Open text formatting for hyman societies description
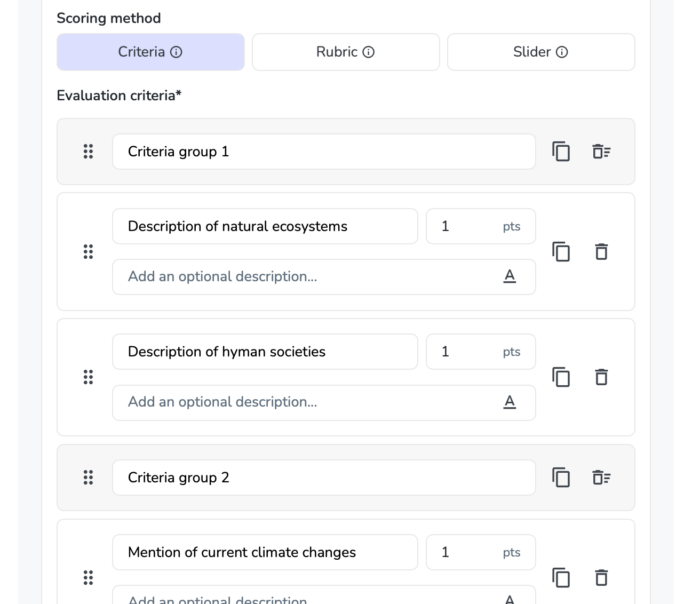The height and width of the screenshot is (604, 700). point(510,402)
